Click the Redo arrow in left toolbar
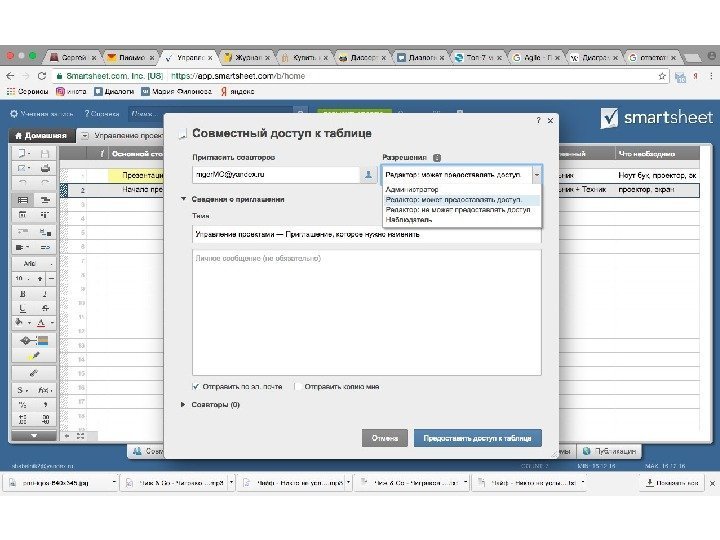 click(45, 183)
